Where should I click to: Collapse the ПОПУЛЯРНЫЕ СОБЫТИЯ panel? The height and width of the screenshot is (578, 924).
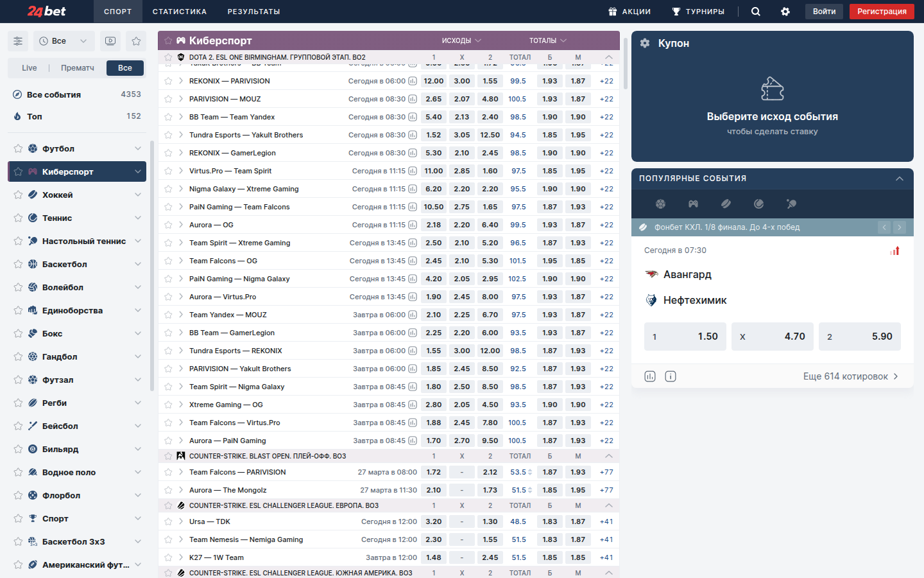pyautogui.click(x=900, y=179)
